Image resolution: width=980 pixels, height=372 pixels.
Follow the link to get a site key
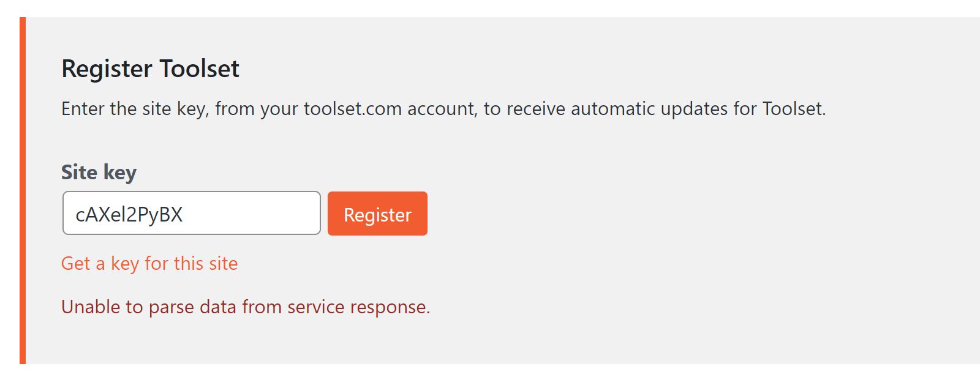[149, 263]
